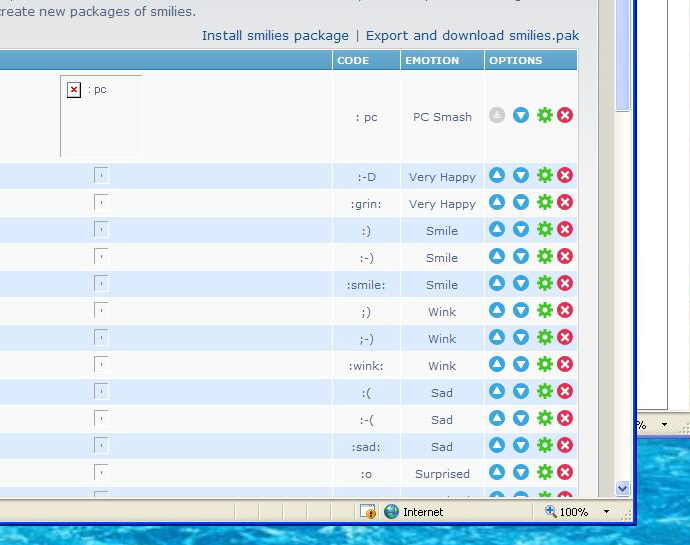690x545 pixels.
Task: Click the ':grin:' code cell
Action: point(366,204)
